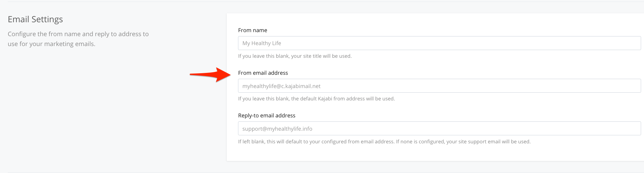Activate the Reply-to email address input field
644x173 pixels.
439,129
